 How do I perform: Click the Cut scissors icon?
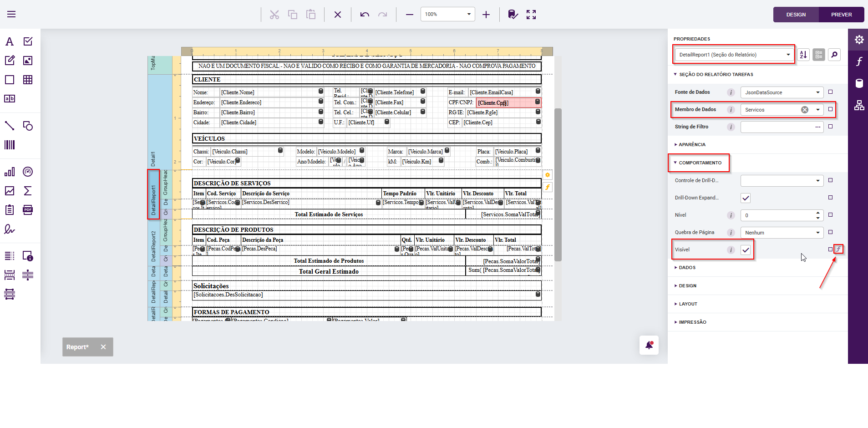[274, 15]
